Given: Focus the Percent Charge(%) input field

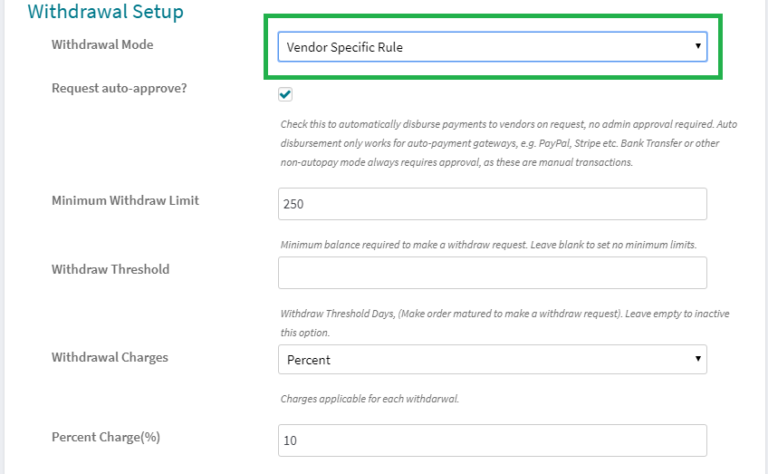Looking at the screenshot, I should point(492,441).
